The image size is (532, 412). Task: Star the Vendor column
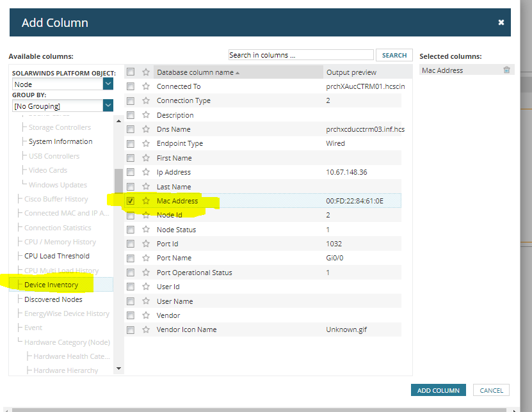[x=146, y=315]
